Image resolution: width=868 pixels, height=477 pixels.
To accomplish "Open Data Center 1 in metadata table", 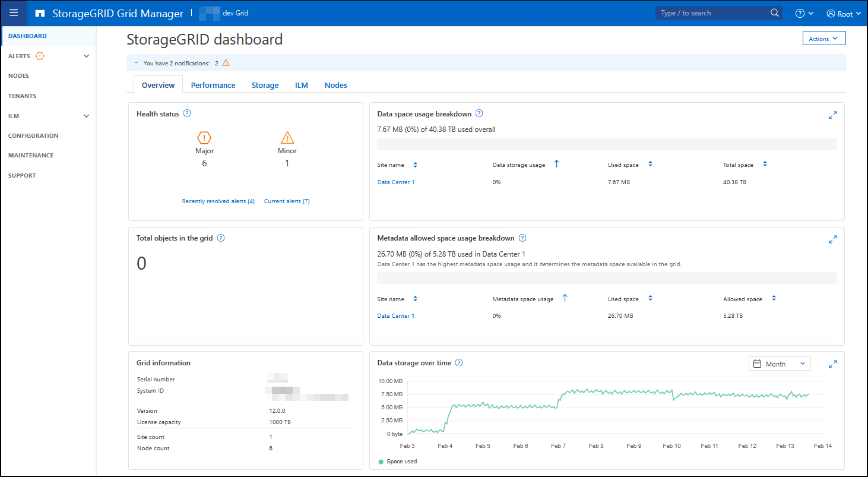I will [396, 316].
